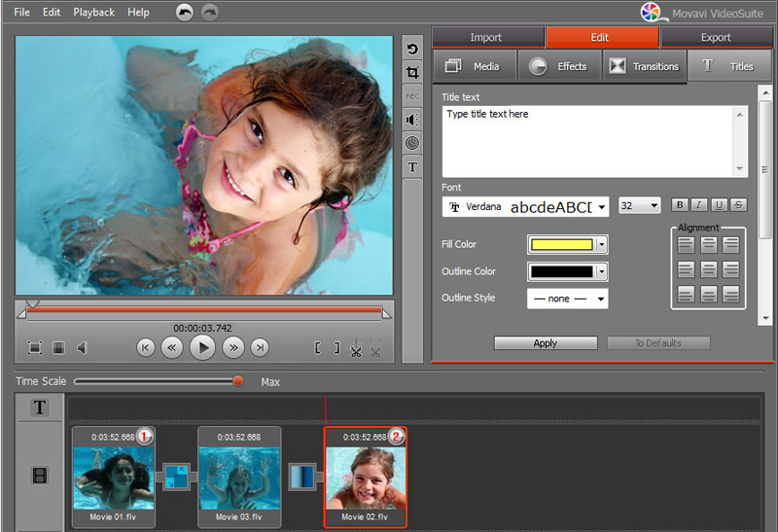
Task: Mute the preview speaker icon
Action: point(83,348)
